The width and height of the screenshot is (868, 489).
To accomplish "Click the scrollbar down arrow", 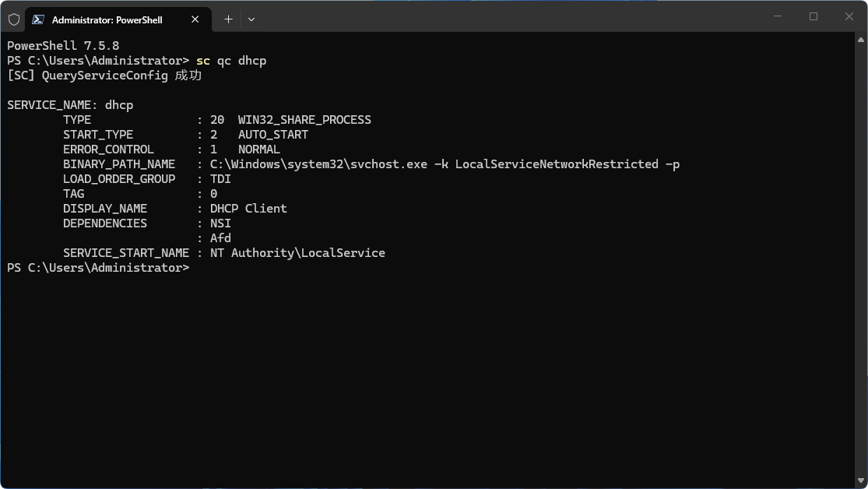I will point(860,480).
